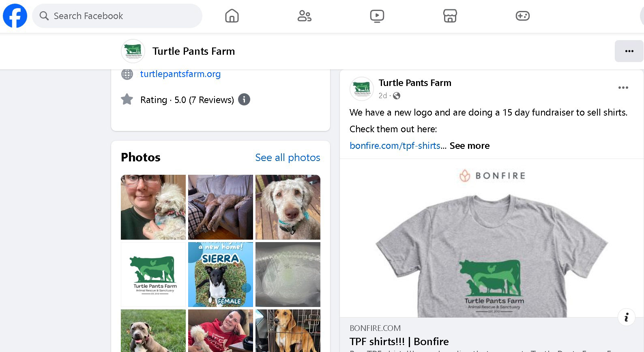
Task: Open the Friends icon
Action: [x=304, y=16]
